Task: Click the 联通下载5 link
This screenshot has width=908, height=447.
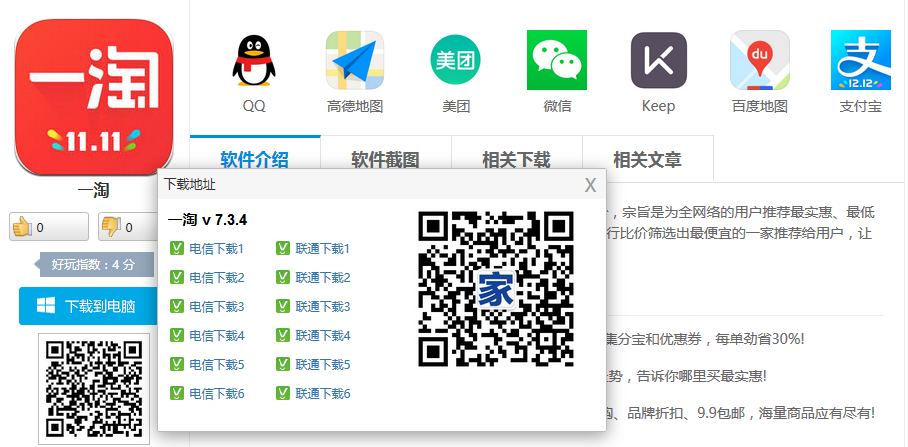Action: [323, 365]
